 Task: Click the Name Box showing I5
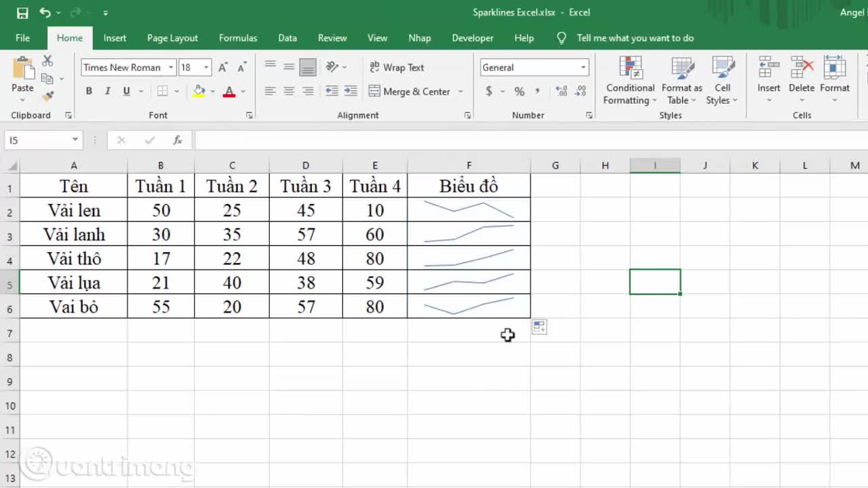[42, 140]
